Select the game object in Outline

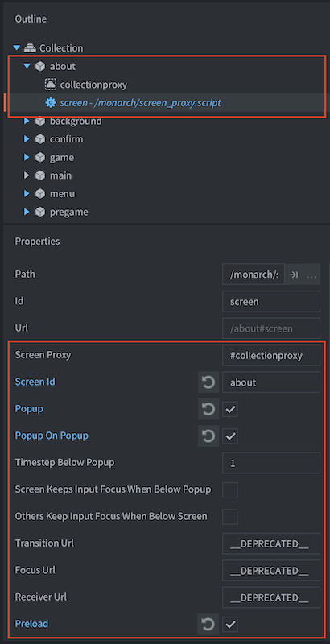(x=62, y=157)
